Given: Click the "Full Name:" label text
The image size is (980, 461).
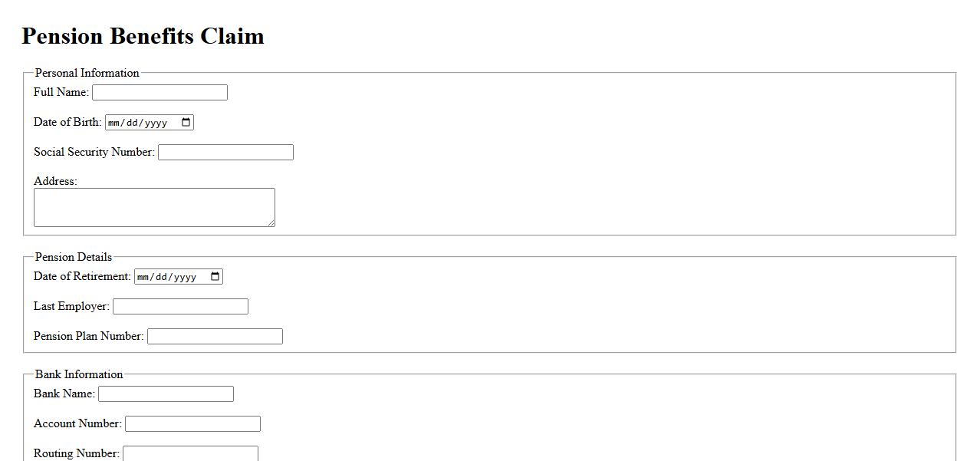Looking at the screenshot, I should point(61,92).
